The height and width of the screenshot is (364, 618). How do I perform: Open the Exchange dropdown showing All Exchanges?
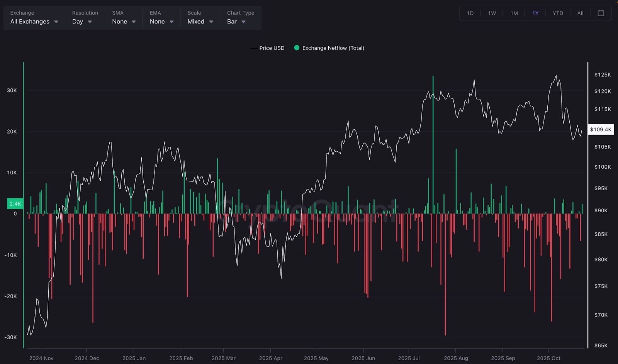(x=34, y=22)
